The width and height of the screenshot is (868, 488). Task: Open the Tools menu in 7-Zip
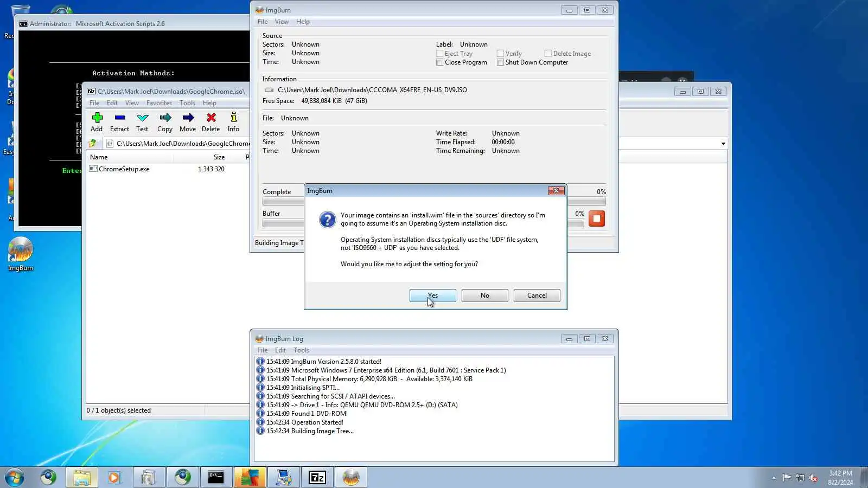(187, 103)
